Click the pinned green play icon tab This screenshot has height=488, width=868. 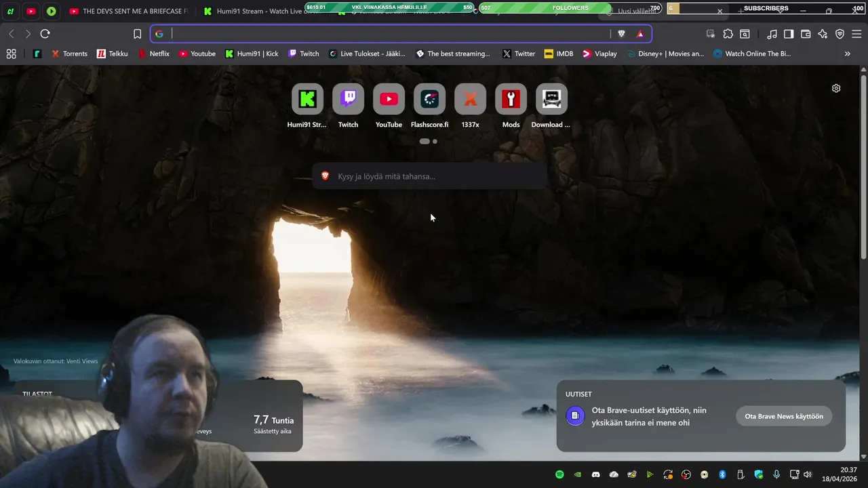click(x=52, y=11)
